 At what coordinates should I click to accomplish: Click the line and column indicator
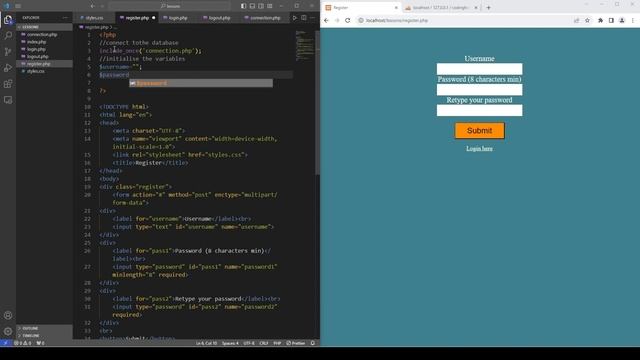pyautogui.click(x=206, y=343)
